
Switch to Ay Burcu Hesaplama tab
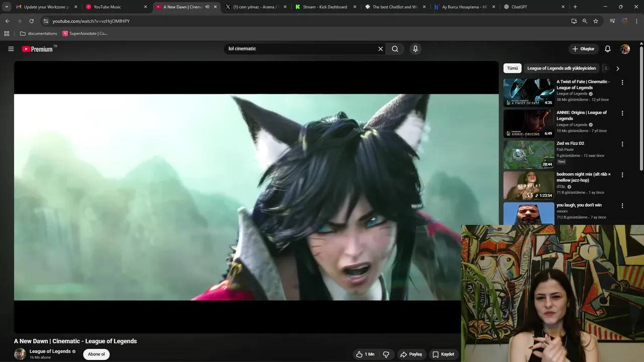click(x=464, y=7)
